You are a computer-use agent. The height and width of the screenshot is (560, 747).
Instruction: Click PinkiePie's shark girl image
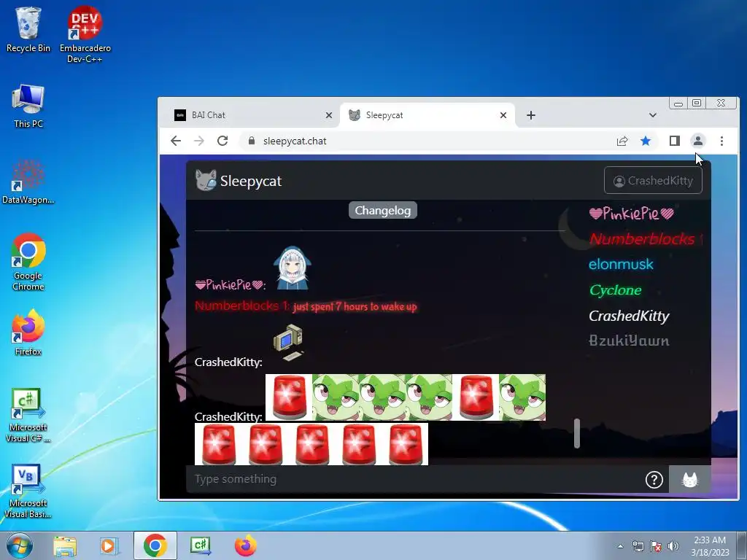coord(292,268)
